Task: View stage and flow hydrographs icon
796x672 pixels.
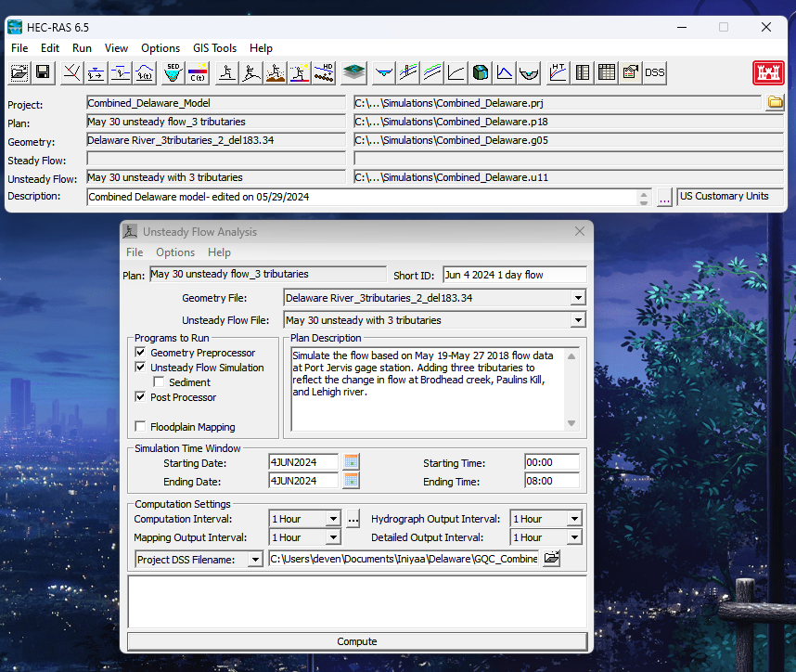Action: tap(505, 72)
